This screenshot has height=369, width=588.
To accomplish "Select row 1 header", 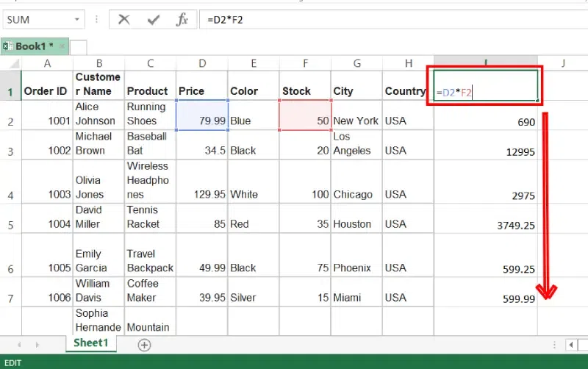I will coord(10,85).
